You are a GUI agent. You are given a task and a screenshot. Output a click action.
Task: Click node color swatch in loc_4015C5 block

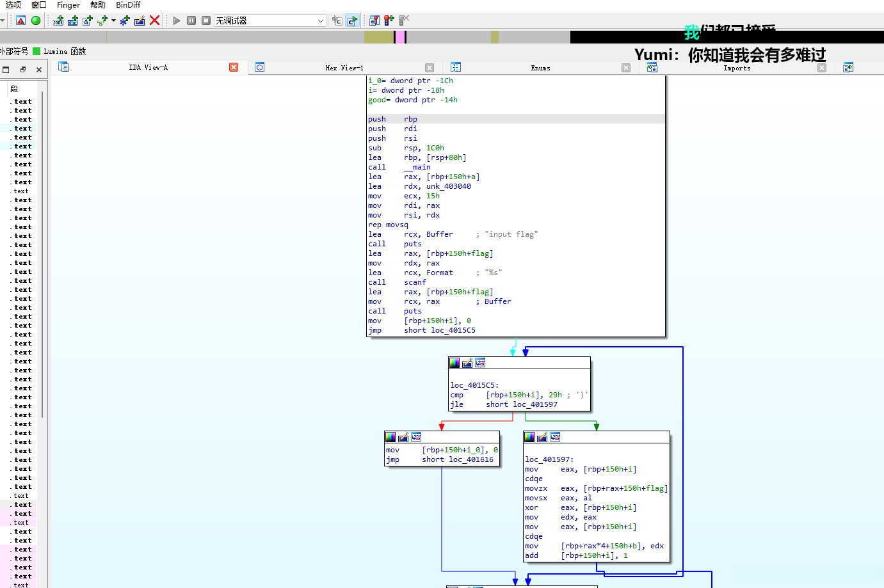coord(454,363)
